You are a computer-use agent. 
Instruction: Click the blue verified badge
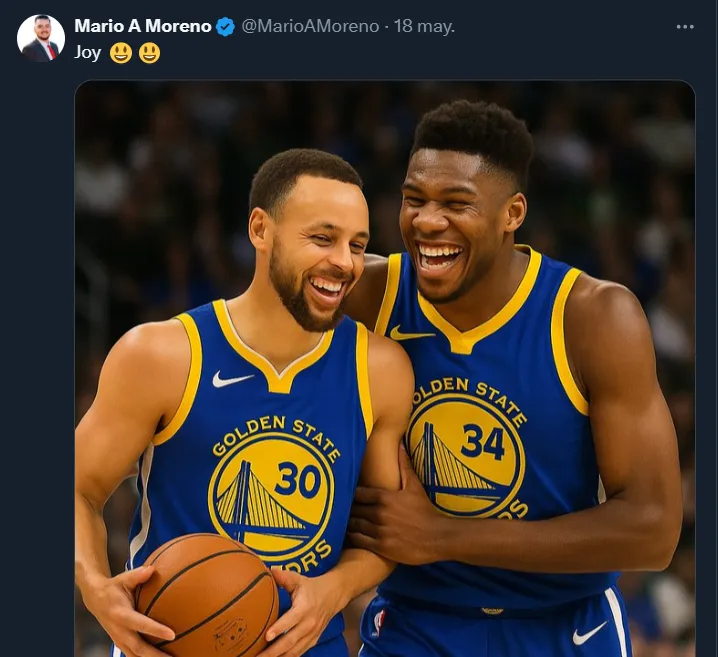226,27
